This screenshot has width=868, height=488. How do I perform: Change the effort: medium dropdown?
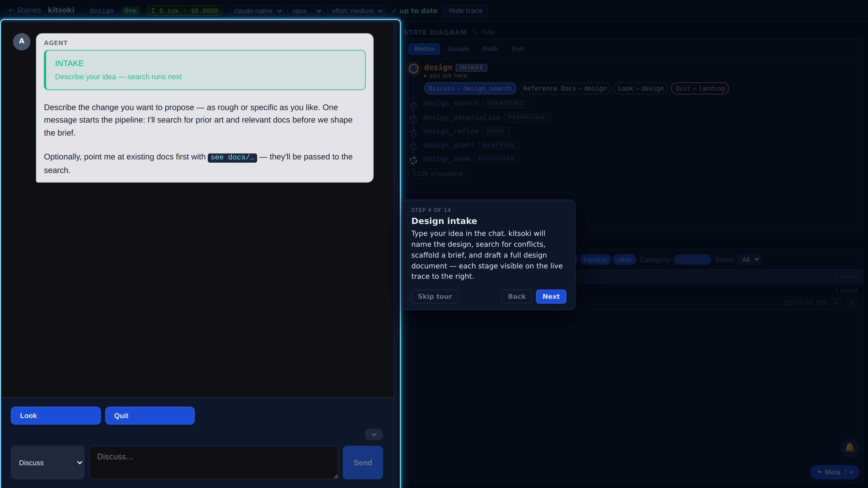click(356, 11)
